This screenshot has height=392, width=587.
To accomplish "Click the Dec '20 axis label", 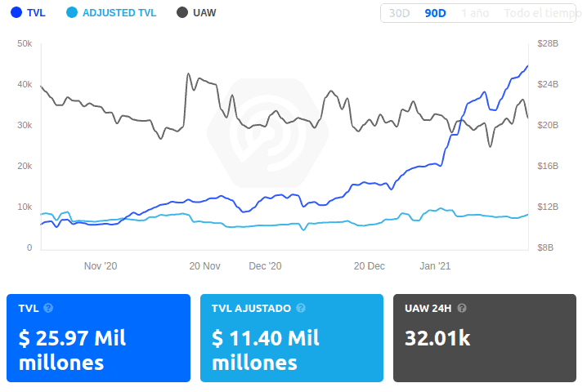I will click(265, 265).
